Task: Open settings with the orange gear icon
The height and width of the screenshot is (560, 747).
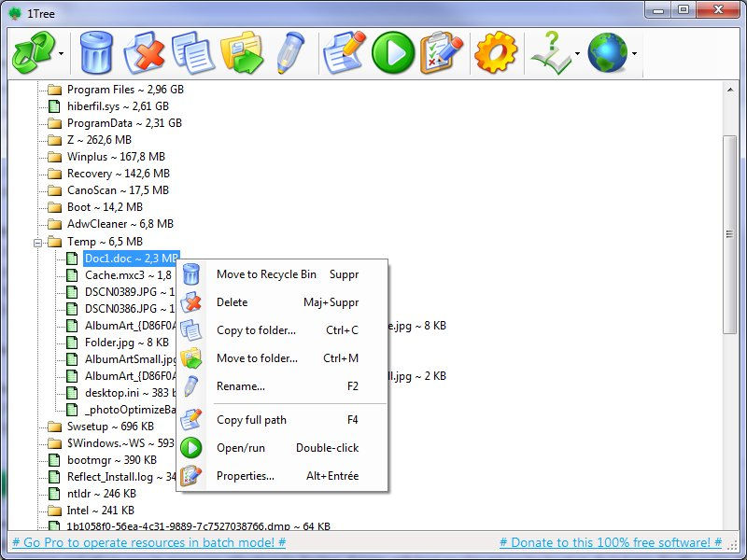Action: pyautogui.click(x=496, y=53)
